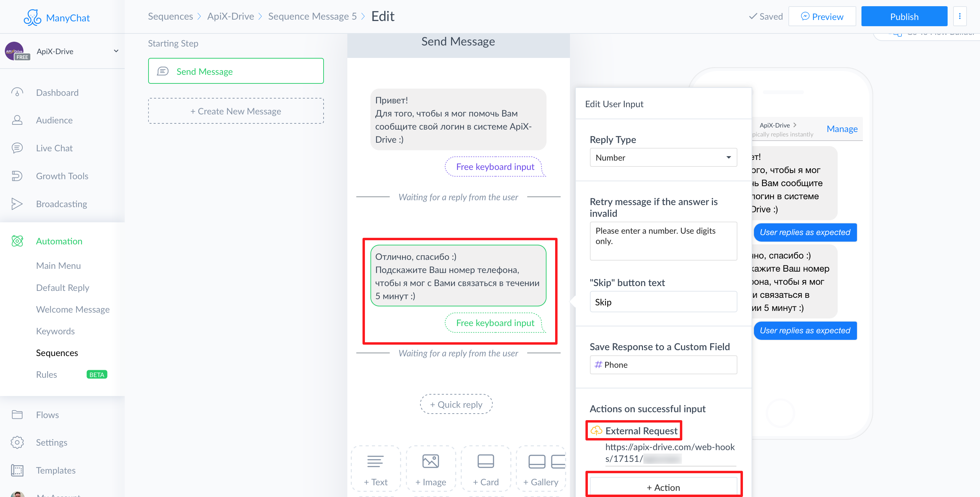
Task: Click the Broadcasting arrow icon
Action: (17, 204)
